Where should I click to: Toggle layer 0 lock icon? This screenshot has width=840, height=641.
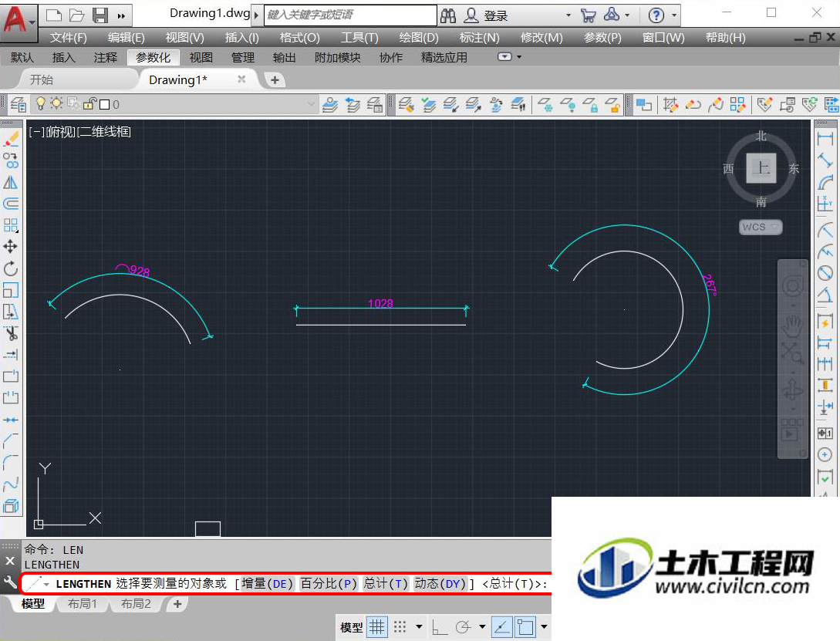[x=89, y=104]
